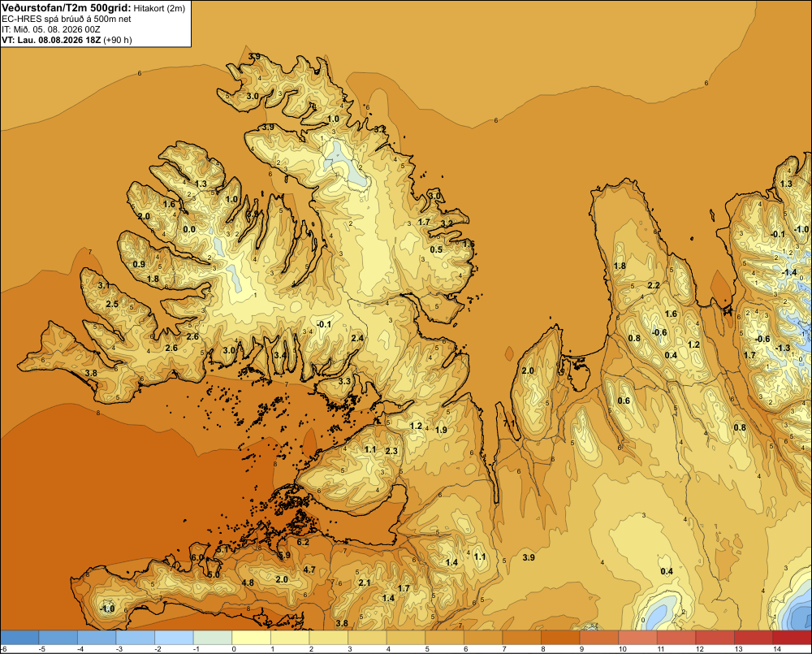Click the -1.0 label on Snæfellsnes glacier
This screenshot has width=812, height=654.
[x=106, y=609]
